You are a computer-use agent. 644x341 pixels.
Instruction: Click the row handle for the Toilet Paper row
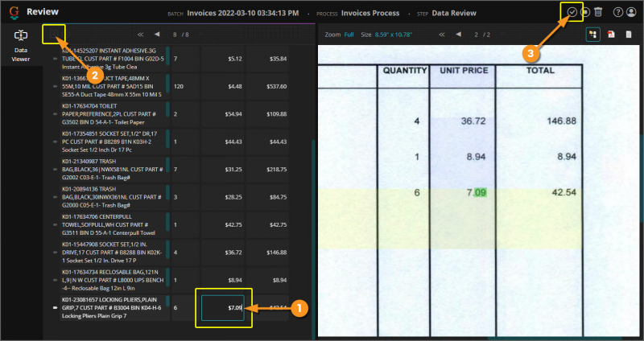[55, 114]
